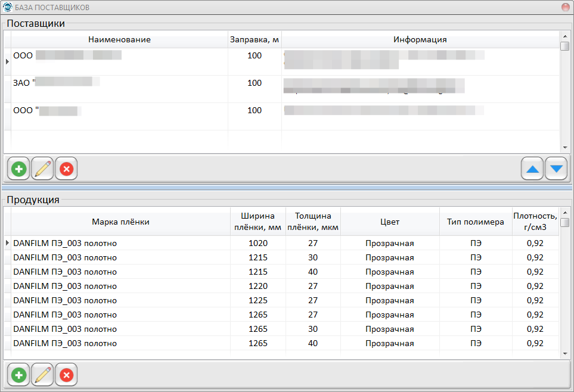Click the Ширина плёнки, мм column header

click(x=257, y=222)
